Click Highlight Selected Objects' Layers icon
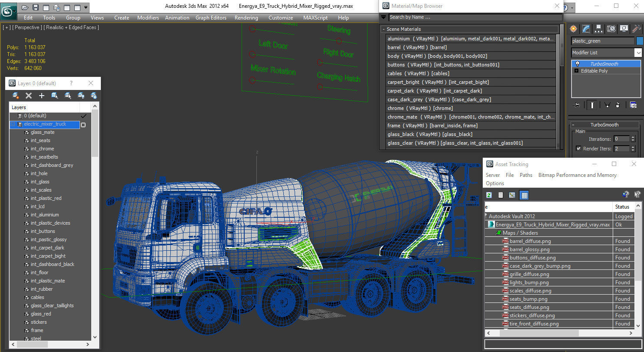Viewport: 644px width, 352px height. (x=68, y=96)
